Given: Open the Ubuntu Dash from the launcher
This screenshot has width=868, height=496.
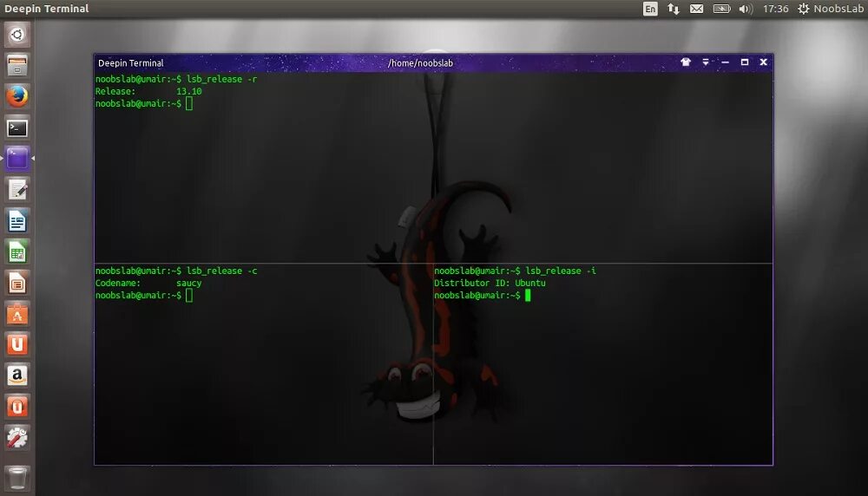Looking at the screenshot, I should click(x=17, y=35).
